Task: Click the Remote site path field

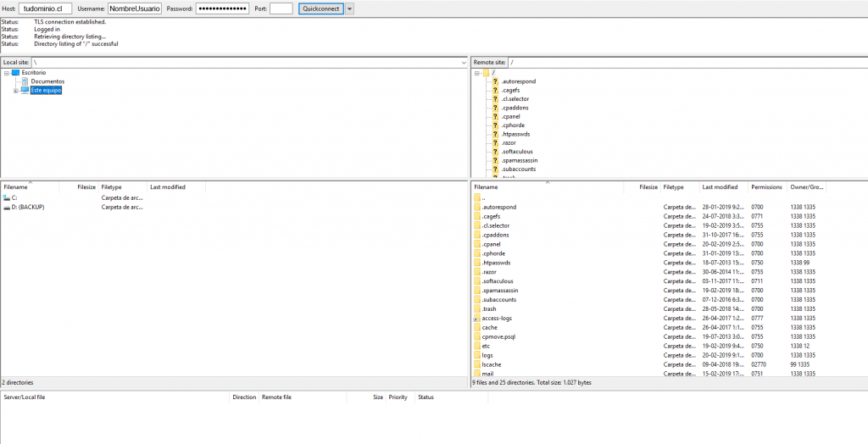Action: pyautogui.click(x=687, y=63)
